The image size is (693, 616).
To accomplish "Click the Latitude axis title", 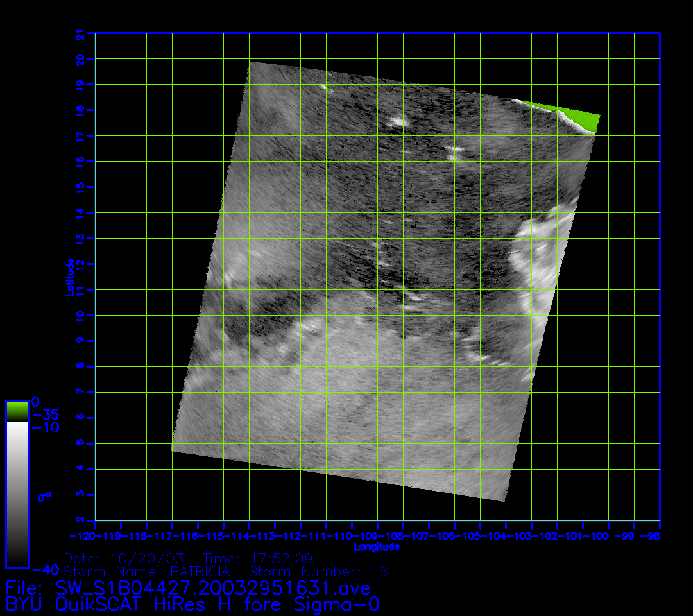I will (x=69, y=277).
